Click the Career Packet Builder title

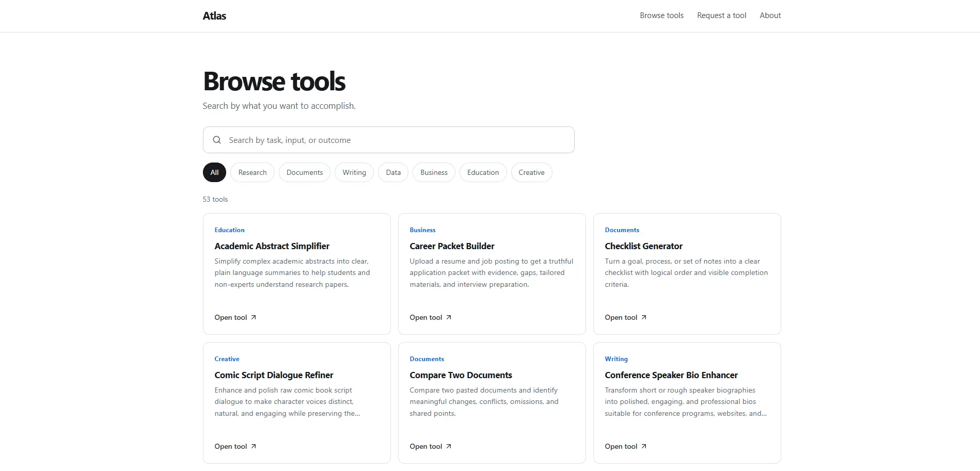452,246
